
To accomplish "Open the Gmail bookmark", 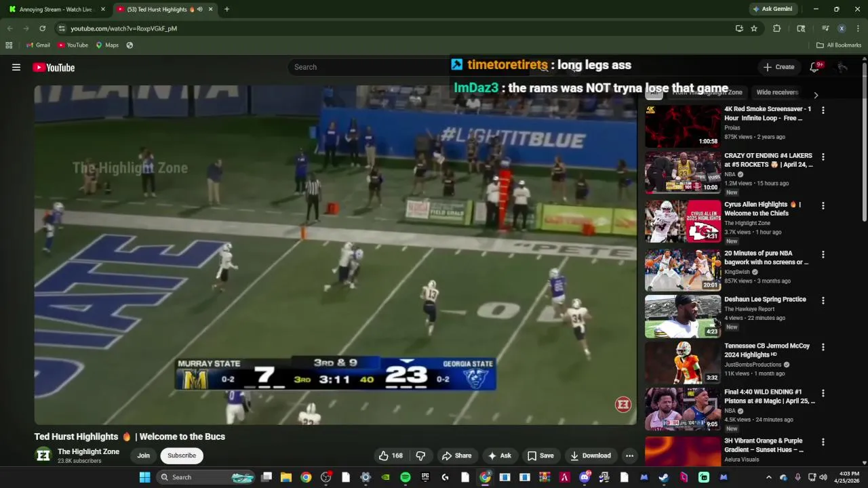I will click(x=38, y=45).
